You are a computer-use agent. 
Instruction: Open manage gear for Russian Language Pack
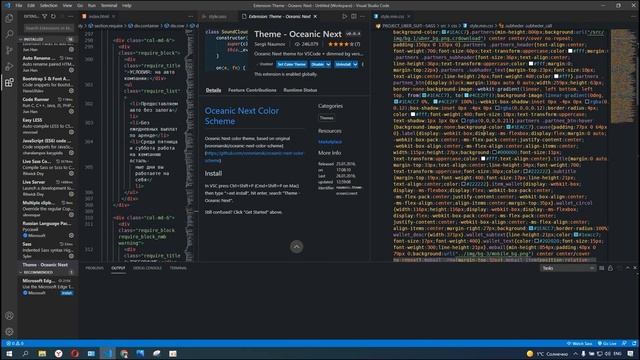click(x=71, y=235)
